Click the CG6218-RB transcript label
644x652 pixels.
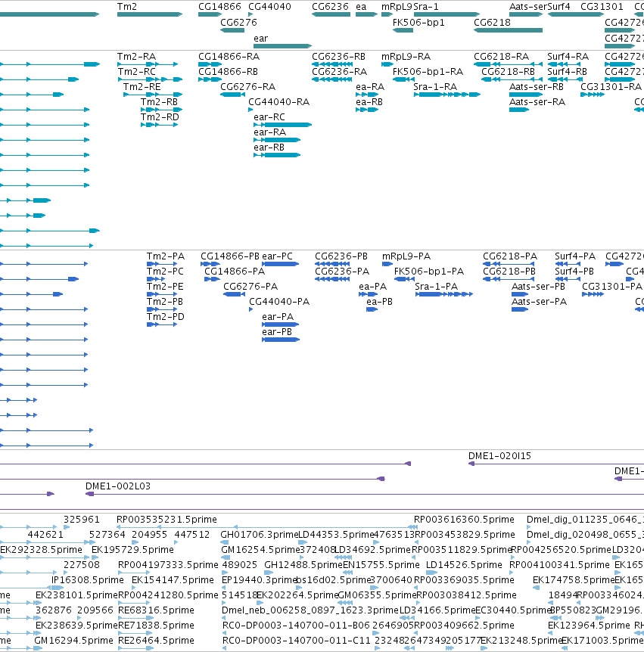click(508, 72)
